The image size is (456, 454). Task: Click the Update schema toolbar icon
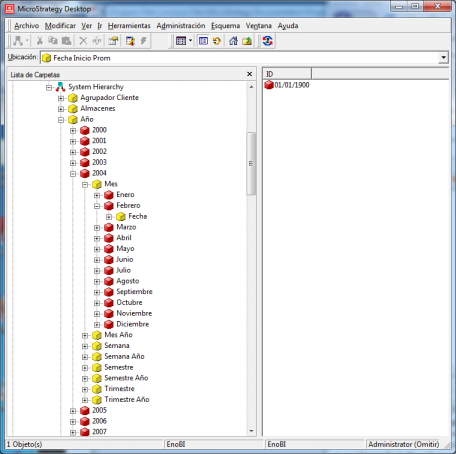pos(267,41)
